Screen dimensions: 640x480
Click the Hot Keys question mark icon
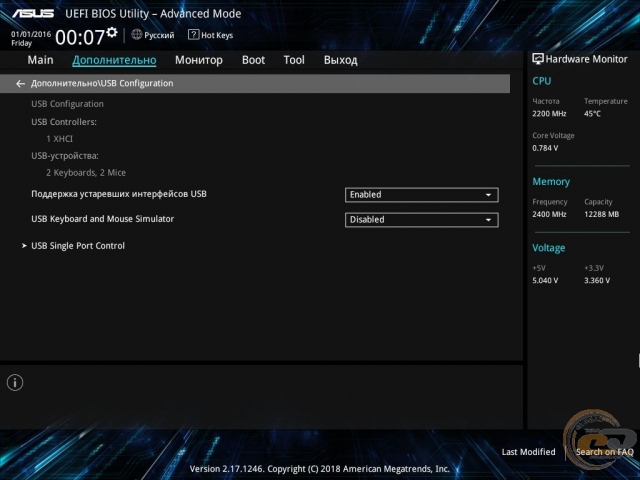pos(193,35)
